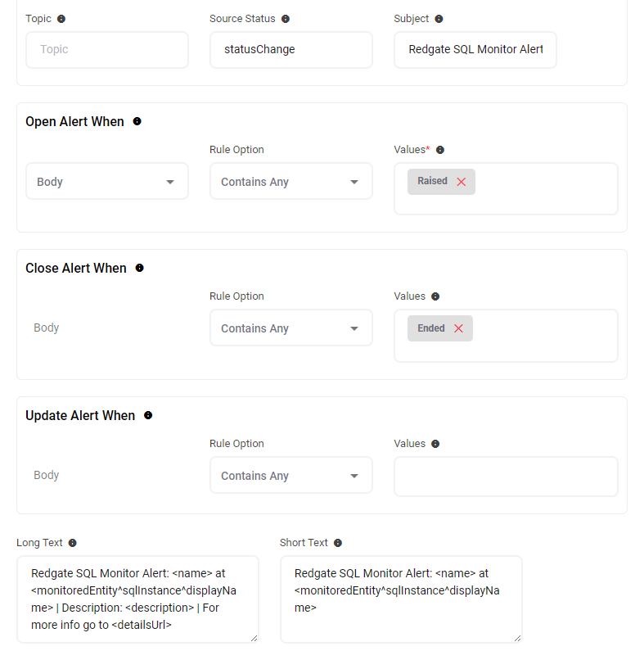Click the info icon beside Source Status
This screenshot has height=660, width=644.
click(x=285, y=19)
